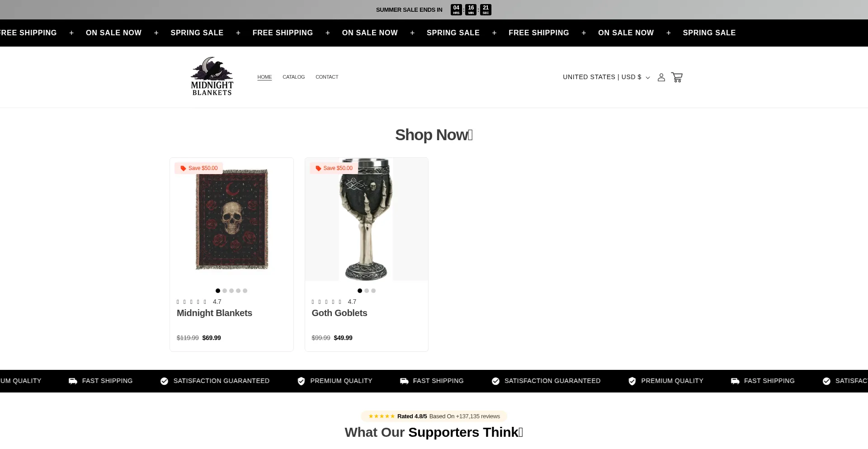Go to the Catalog menu item
Viewport: 868px width, 449px height.
(294, 77)
